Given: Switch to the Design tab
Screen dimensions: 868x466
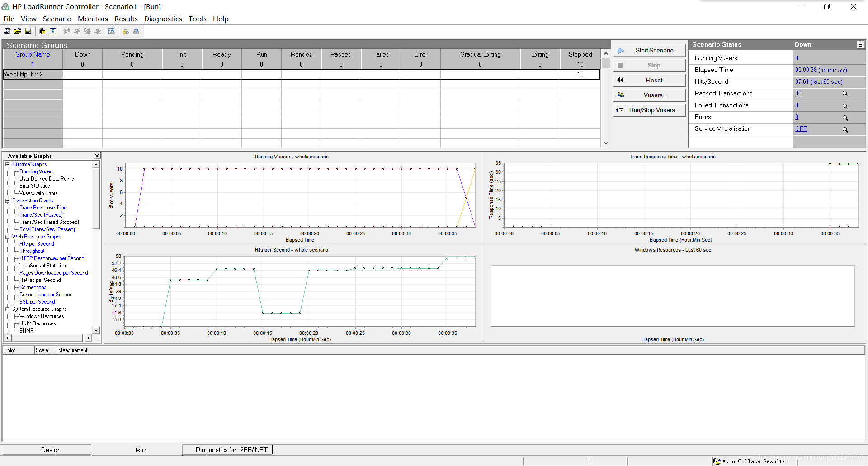Looking at the screenshot, I should [47, 450].
